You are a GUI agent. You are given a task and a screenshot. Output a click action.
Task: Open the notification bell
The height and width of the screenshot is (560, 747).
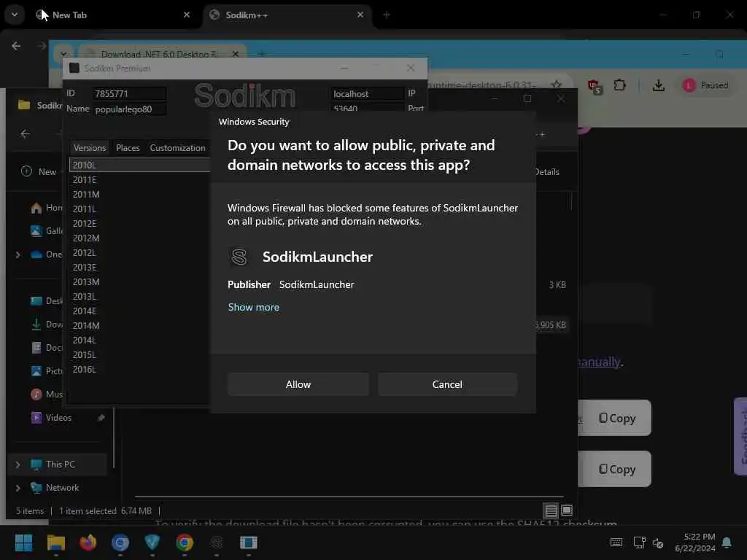pyautogui.click(x=727, y=542)
